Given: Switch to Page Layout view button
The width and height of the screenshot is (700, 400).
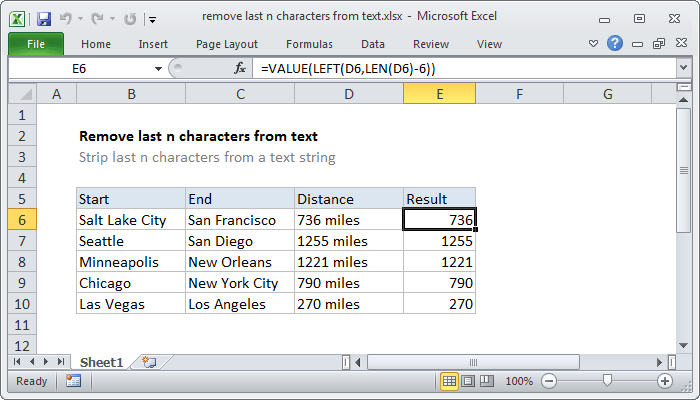Looking at the screenshot, I should (468, 381).
